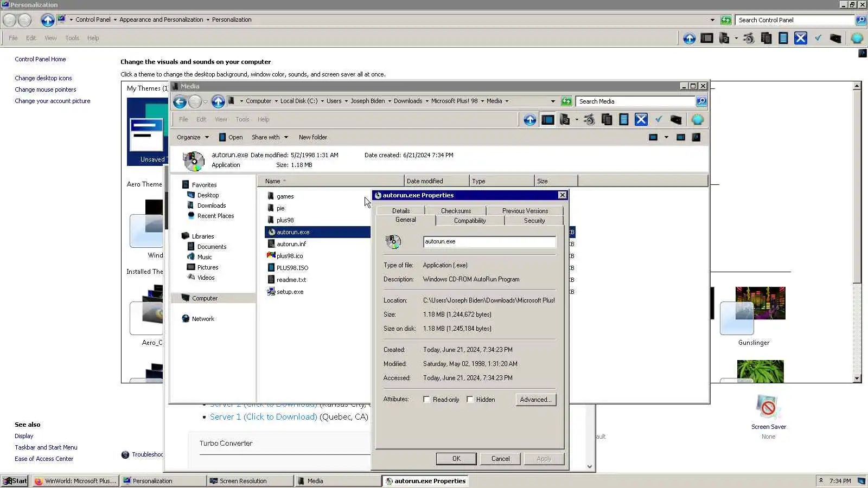Open the Personalization address bar history dropdown
This screenshot has width=868, height=488.
(712, 20)
